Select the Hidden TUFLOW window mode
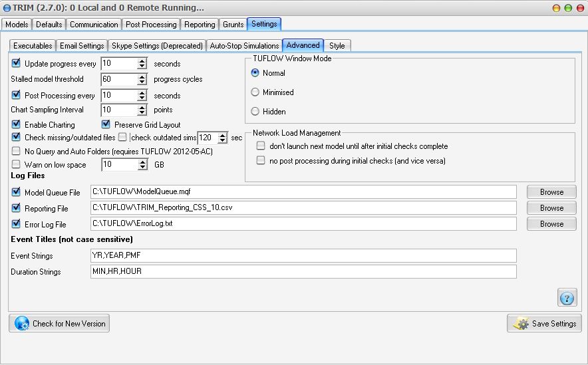 tap(255, 112)
